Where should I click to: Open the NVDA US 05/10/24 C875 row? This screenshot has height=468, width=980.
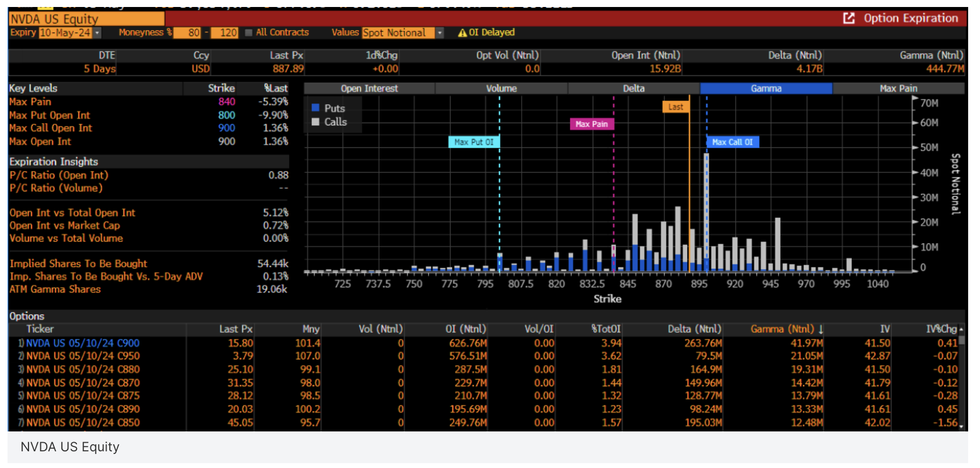pos(485,396)
